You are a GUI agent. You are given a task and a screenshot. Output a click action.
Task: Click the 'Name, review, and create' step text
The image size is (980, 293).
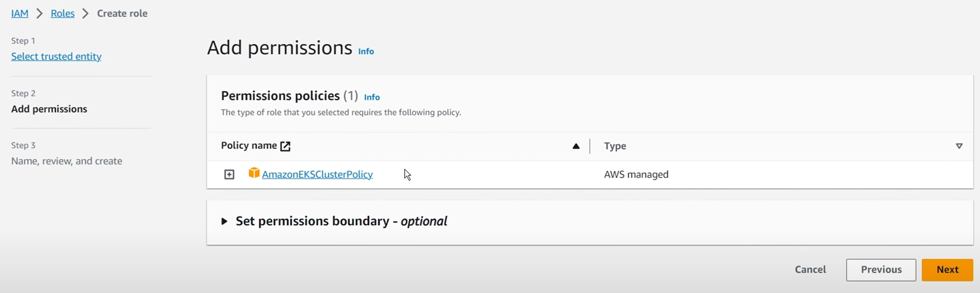67,161
